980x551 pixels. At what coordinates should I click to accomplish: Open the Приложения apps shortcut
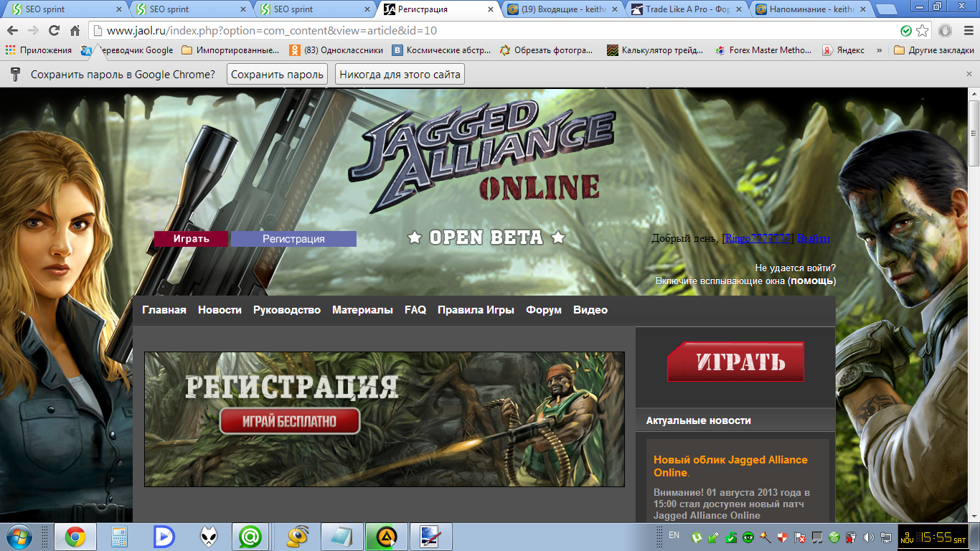pos(39,50)
